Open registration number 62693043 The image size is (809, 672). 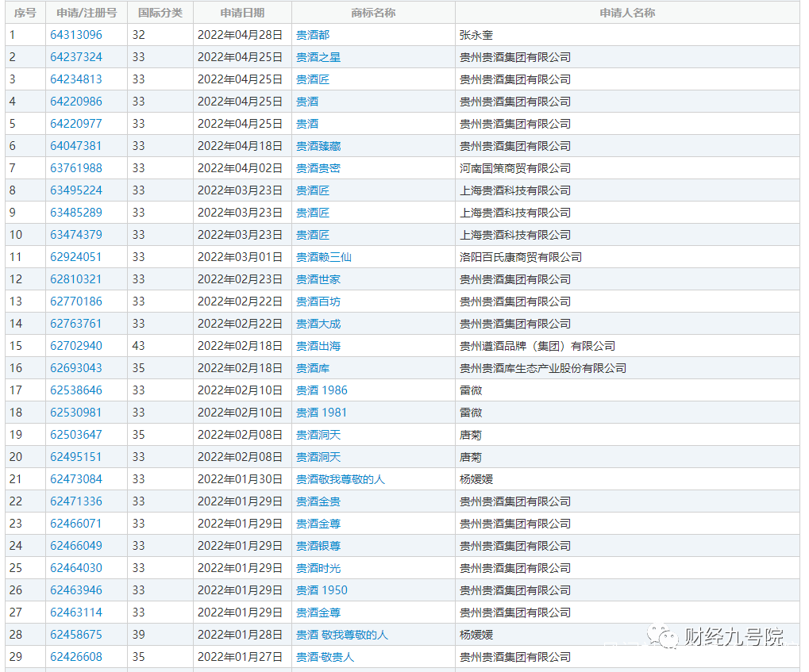(x=76, y=367)
